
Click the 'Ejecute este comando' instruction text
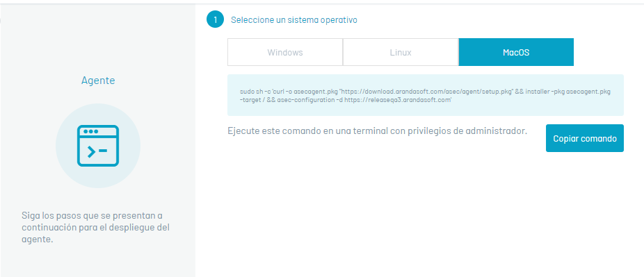[x=377, y=131]
